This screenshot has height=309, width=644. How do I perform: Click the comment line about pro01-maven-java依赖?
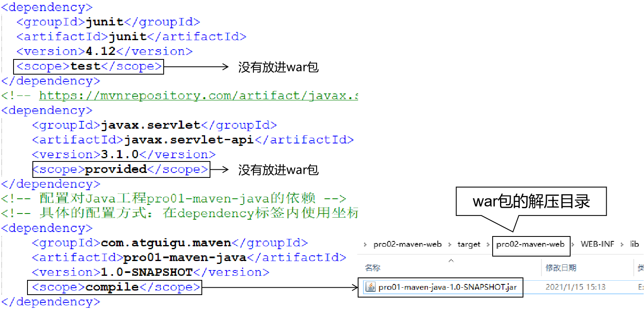174,198
